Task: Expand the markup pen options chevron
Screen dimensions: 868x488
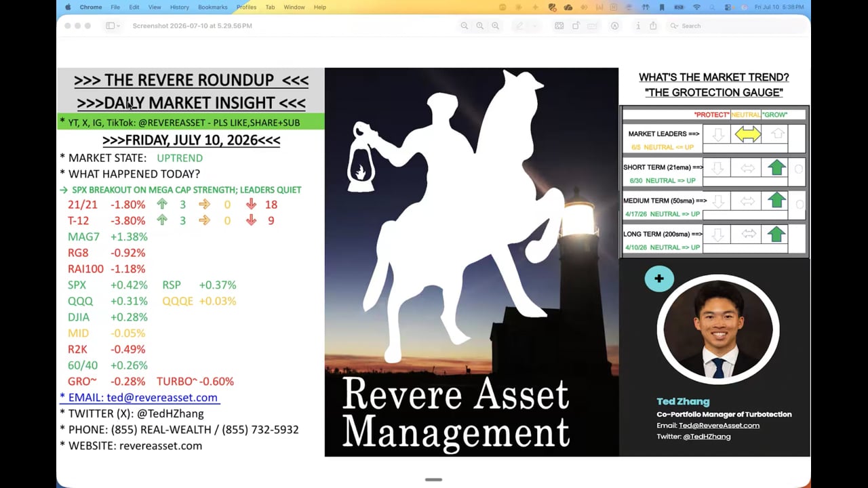Action: 535,26
